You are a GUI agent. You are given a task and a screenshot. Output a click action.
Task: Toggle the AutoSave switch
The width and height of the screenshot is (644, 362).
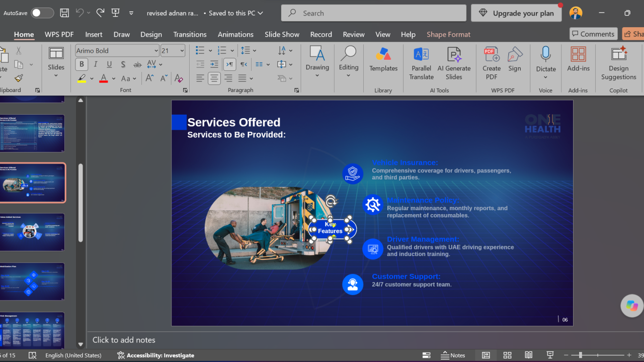(42, 13)
